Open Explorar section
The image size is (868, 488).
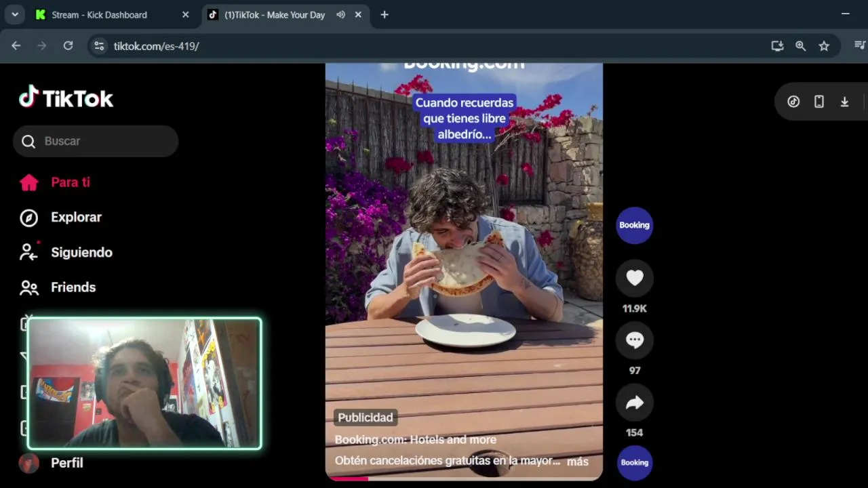(x=76, y=217)
